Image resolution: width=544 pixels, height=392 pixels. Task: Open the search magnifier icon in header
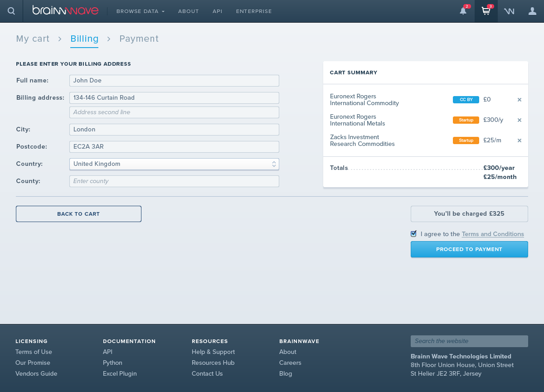point(11,11)
